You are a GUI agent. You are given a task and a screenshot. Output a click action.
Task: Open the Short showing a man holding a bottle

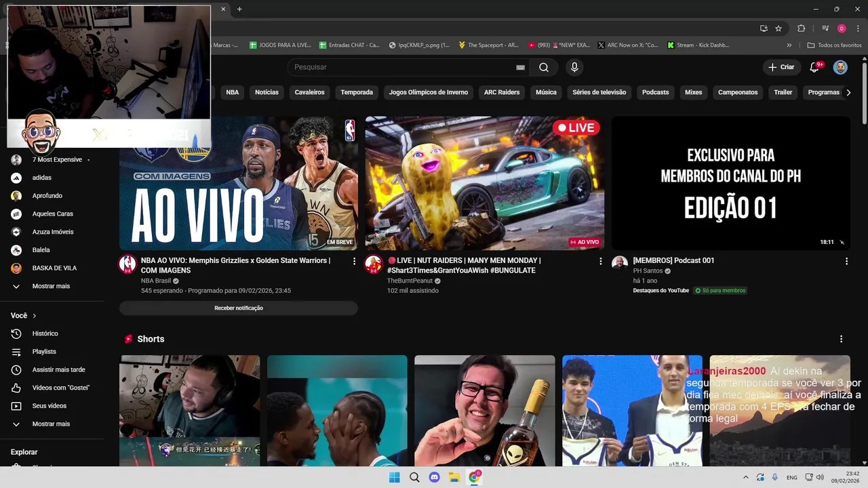[485, 411]
